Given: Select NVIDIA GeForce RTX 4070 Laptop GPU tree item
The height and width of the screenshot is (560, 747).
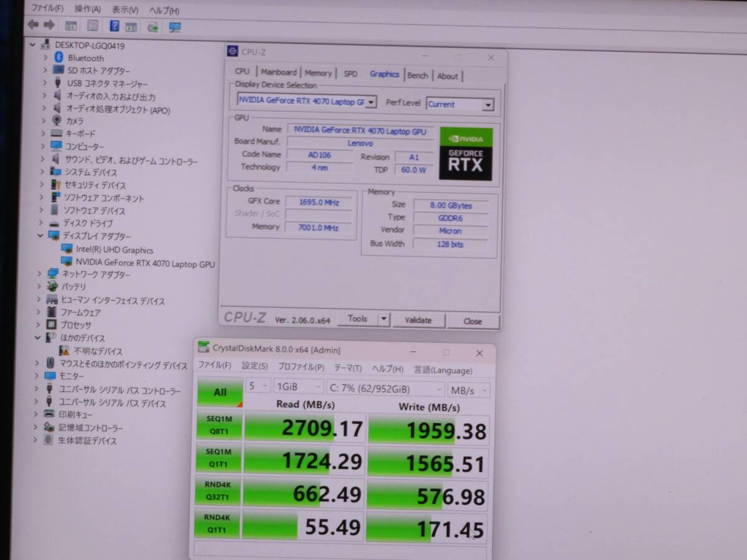Looking at the screenshot, I should tap(145, 264).
